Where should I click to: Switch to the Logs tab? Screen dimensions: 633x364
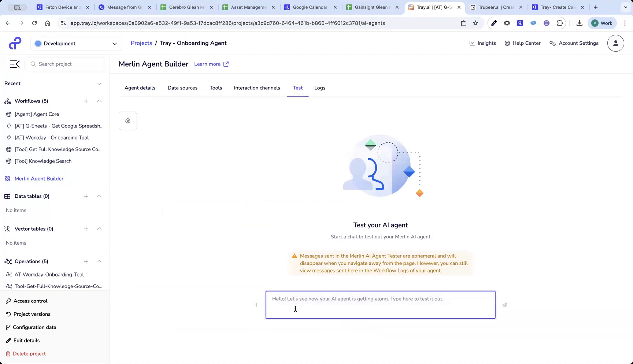[319, 88]
